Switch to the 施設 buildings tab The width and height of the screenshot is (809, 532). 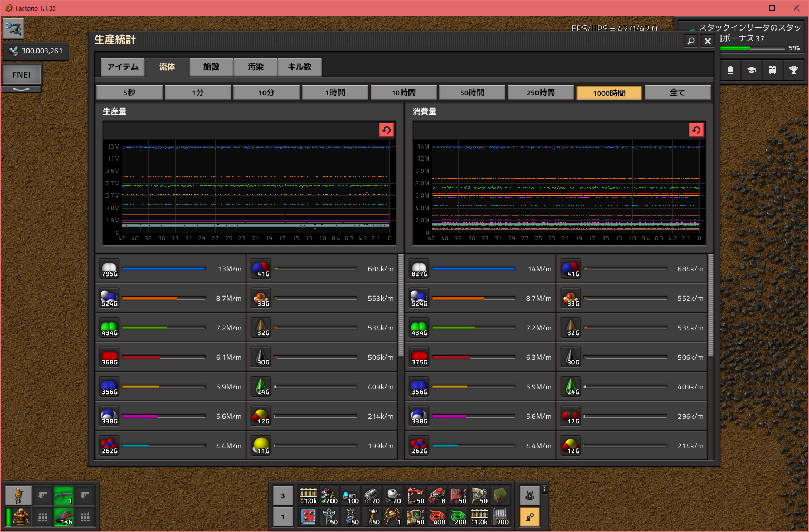point(211,67)
